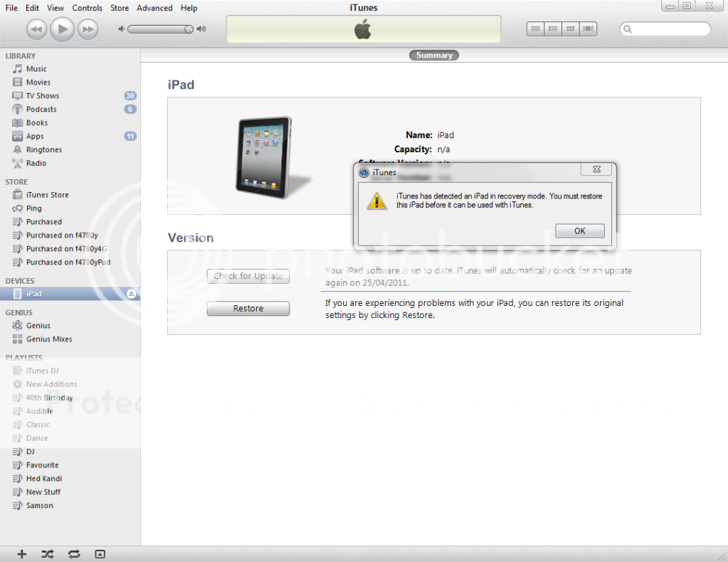The image size is (728, 562).
Task: Click the iTunes search field
Action: 669,29
